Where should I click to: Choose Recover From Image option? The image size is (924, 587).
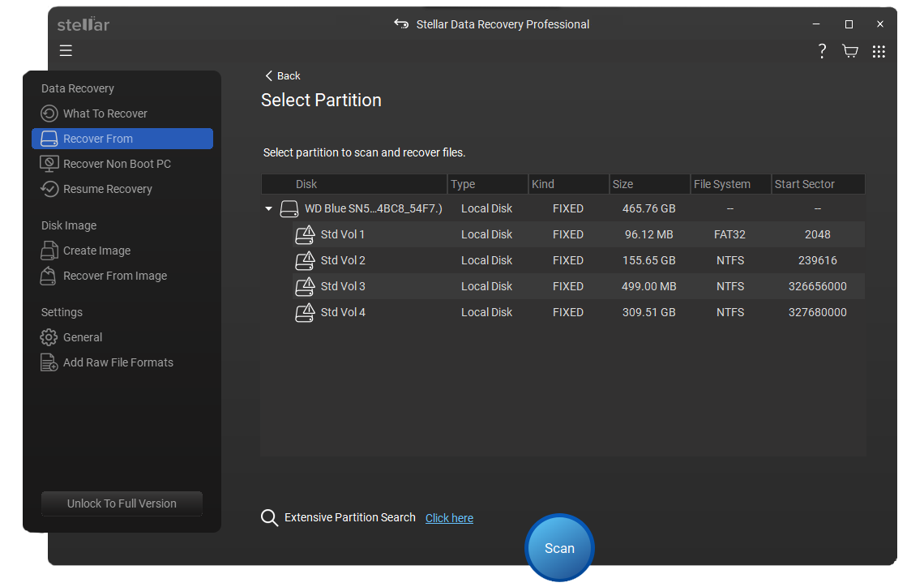click(x=122, y=276)
